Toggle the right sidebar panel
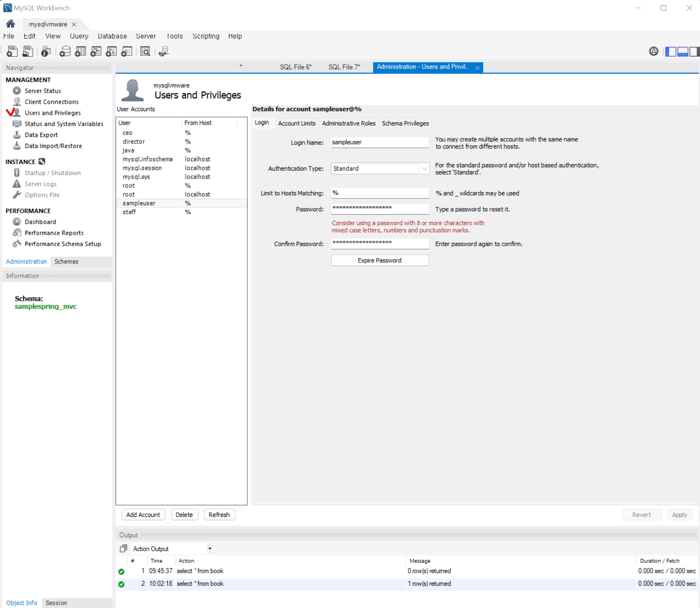The height and width of the screenshot is (608, 700). [x=694, y=52]
